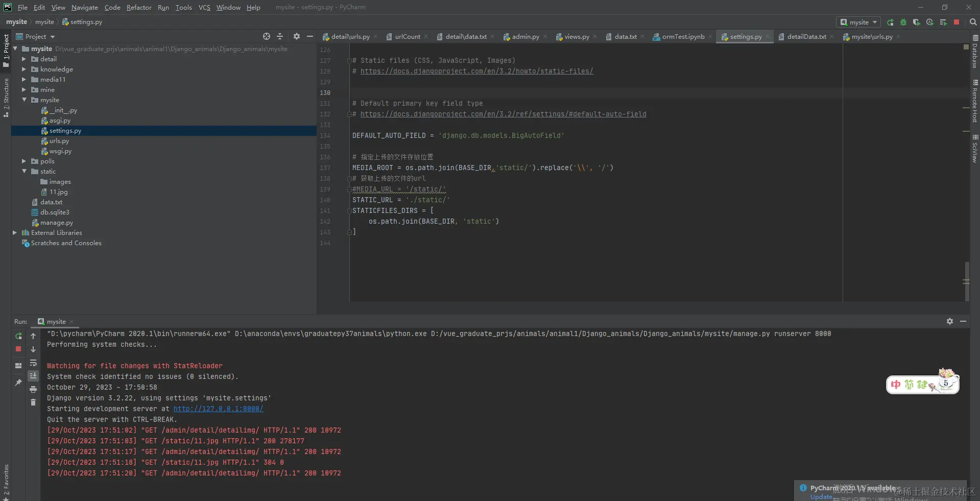This screenshot has width=980, height=501.
Task: Collapse the static folder
Action: pyautogui.click(x=23, y=172)
